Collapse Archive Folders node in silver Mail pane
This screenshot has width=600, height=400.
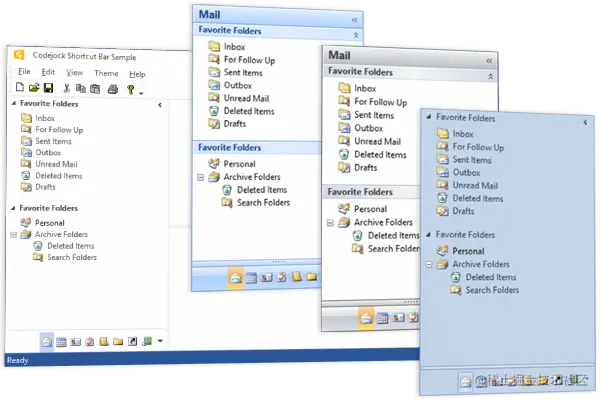tap(330, 223)
